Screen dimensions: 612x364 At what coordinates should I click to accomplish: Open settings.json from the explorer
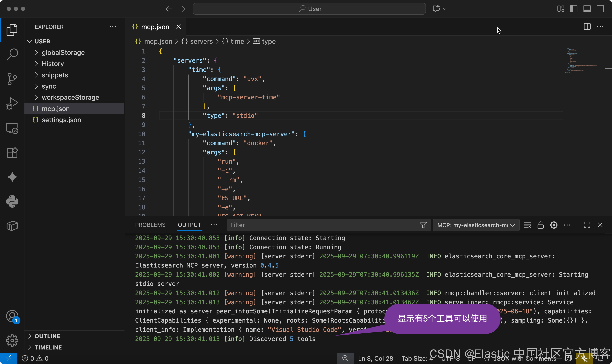75,120
